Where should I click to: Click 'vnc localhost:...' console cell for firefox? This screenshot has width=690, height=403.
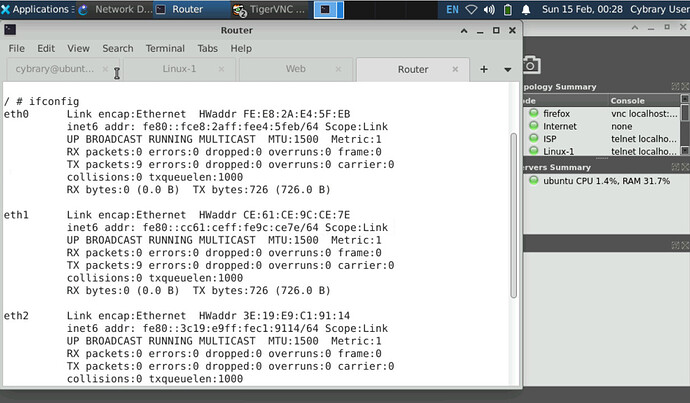point(644,114)
